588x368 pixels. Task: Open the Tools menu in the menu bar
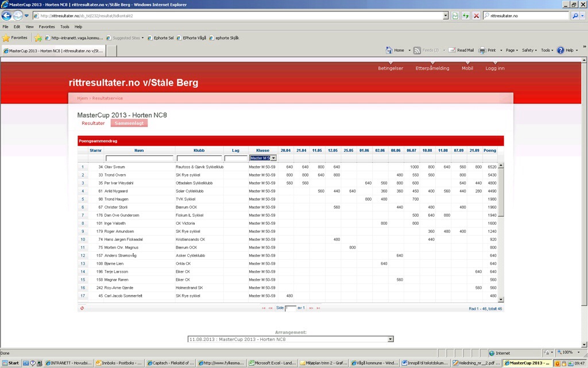[65, 26]
